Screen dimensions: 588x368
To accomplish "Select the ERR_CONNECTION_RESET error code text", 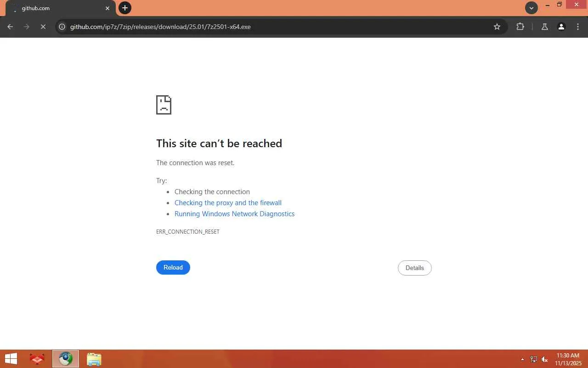I will tap(188, 232).
